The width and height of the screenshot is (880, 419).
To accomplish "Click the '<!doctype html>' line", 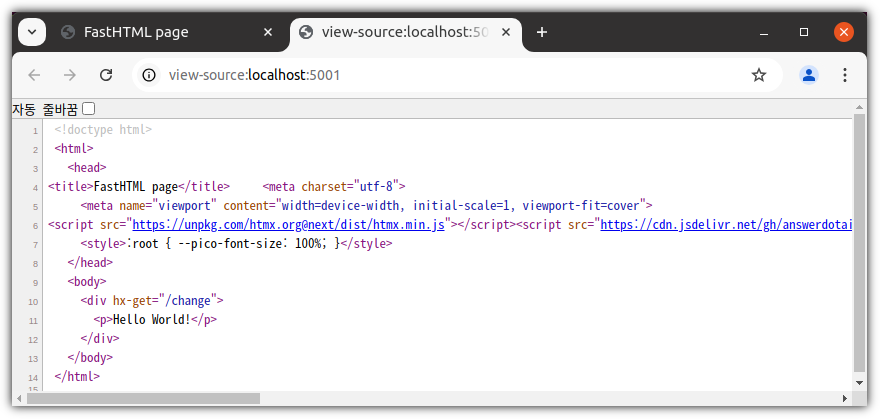I will (x=103, y=130).
